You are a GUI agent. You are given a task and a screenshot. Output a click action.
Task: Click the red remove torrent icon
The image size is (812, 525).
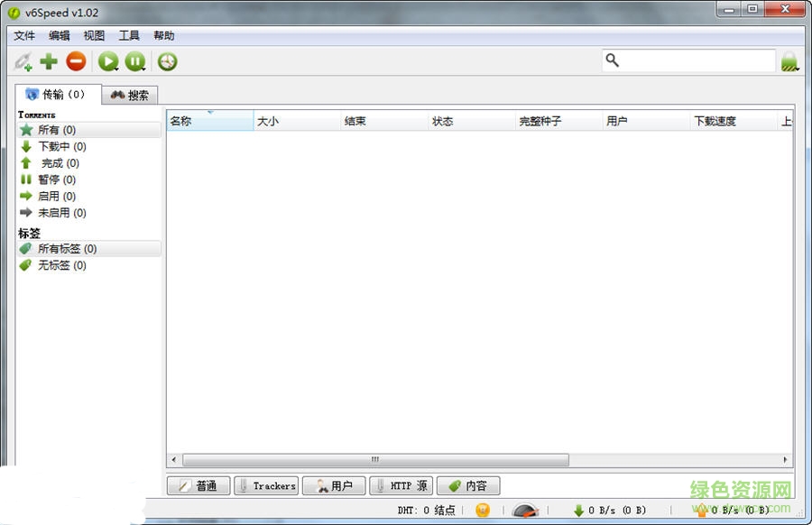[77, 61]
